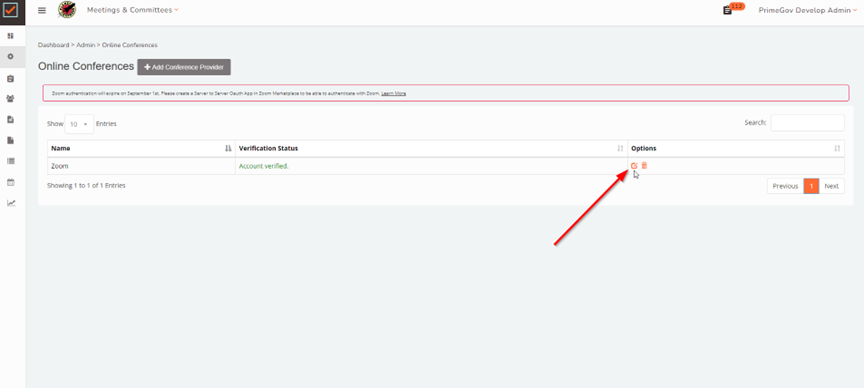Sort by the Name column arrows
The width and height of the screenshot is (864, 388).
click(x=229, y=149)
